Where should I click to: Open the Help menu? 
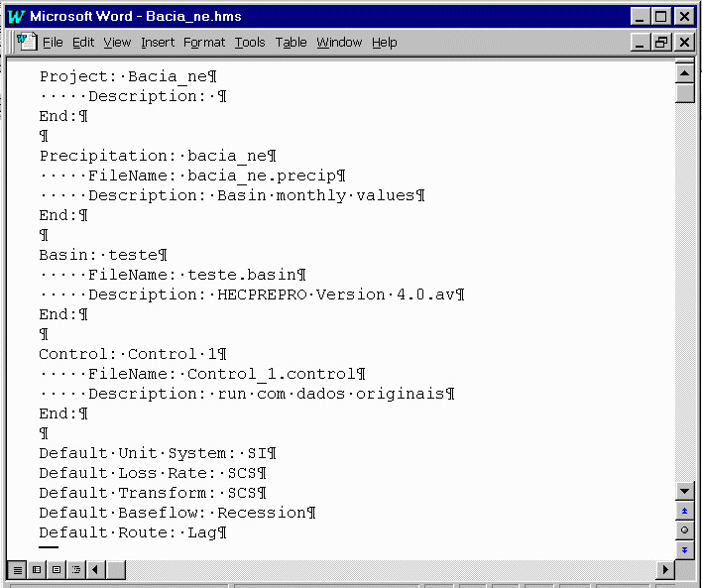(x=384, y=42)
